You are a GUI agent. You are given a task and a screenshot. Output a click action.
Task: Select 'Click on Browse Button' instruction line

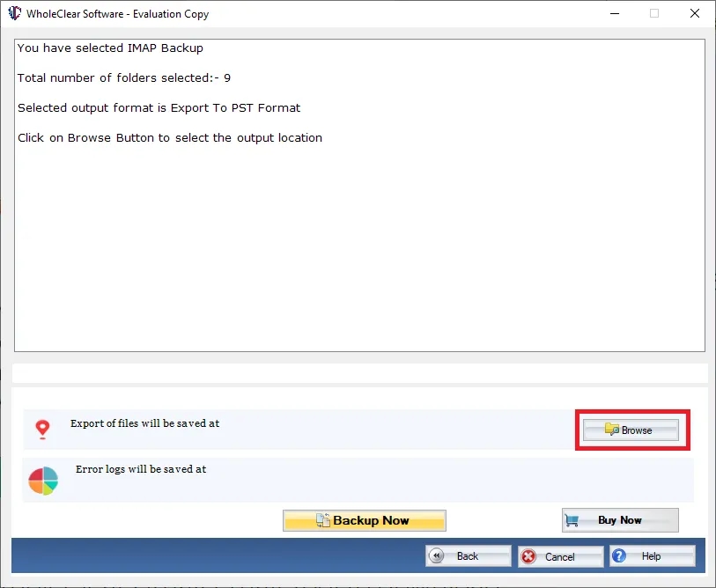(170, 138)
